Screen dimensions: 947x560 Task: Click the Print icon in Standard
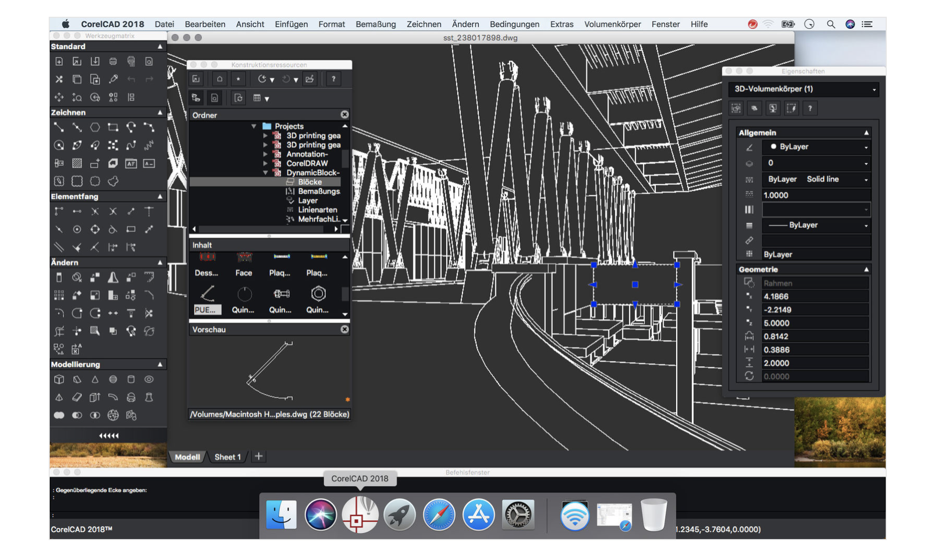coord(113,62)
